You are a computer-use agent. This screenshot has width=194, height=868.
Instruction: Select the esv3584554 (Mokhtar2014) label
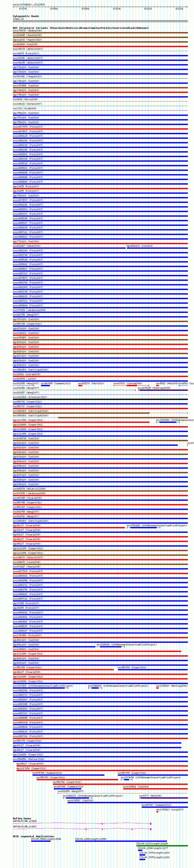29,759
